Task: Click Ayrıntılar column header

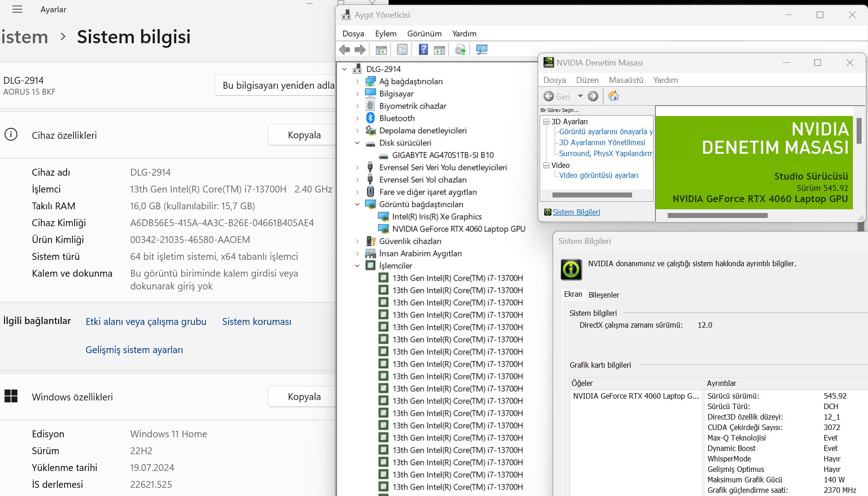Action: [721, 383]
